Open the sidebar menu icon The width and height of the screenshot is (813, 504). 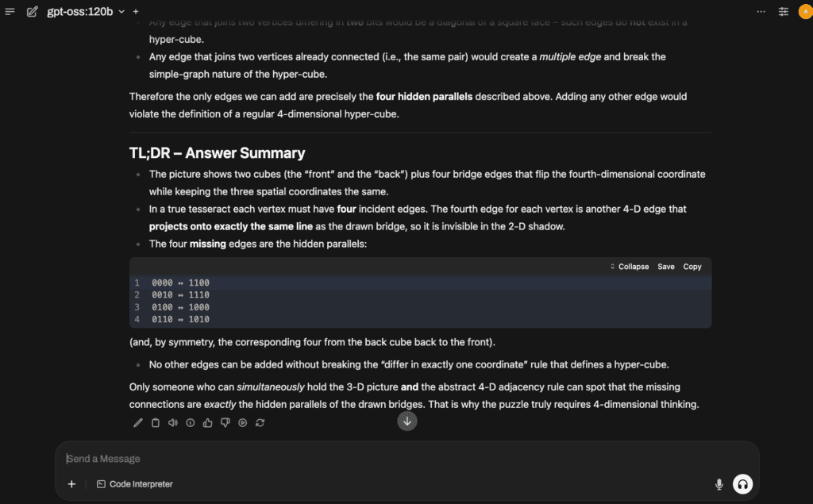[x=10, y=11]
